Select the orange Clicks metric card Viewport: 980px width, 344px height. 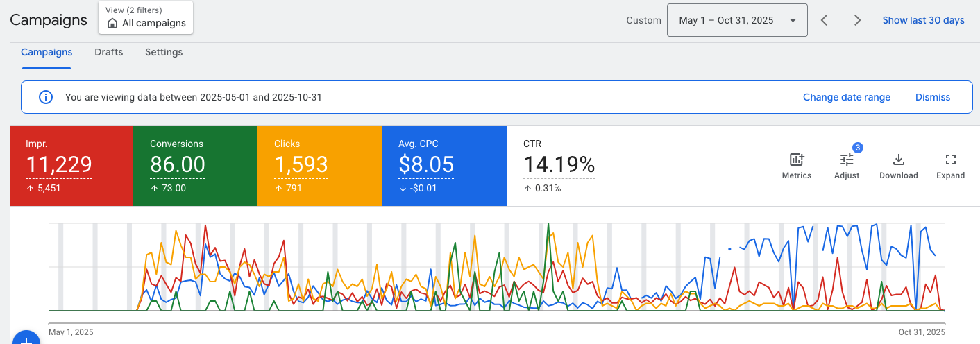[319, 166]
